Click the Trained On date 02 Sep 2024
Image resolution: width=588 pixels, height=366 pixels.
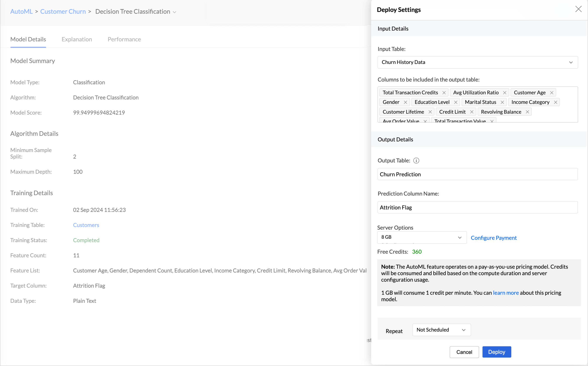pyautogui.click(x=99, y=210)
